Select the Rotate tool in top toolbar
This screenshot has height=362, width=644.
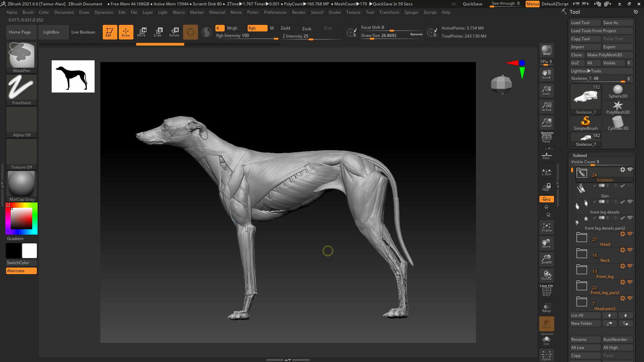pyautogui.click(x=174, y=32)
